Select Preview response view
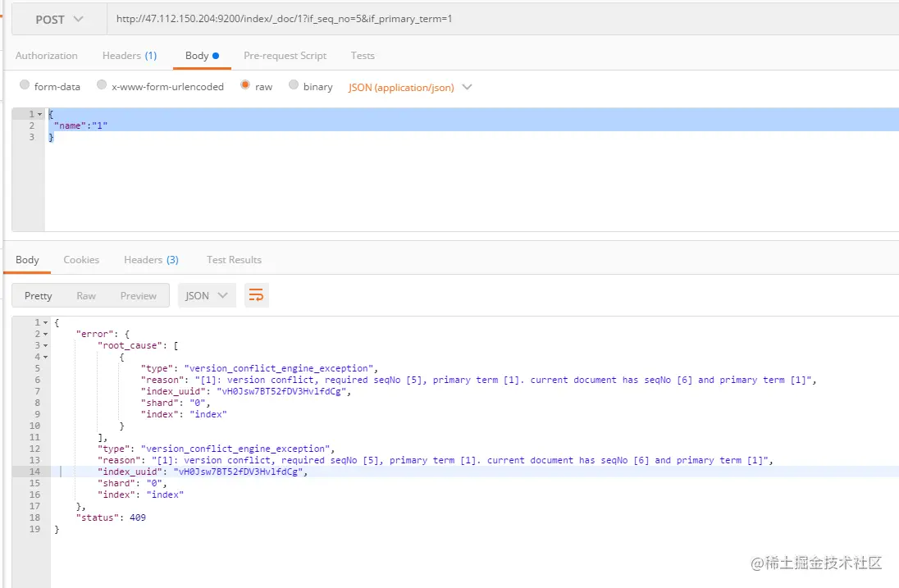This screenshot has width=899, height=588. click(x=138, y=296)
